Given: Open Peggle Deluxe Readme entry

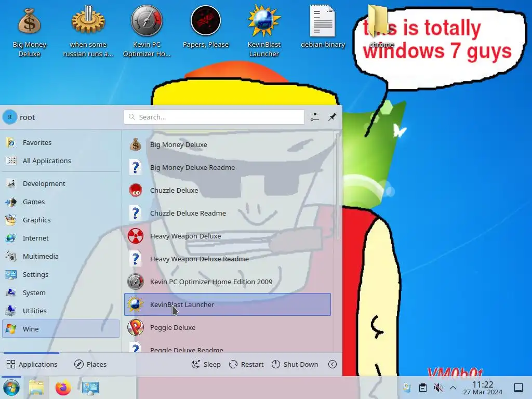Looking at the screenshot, I should coord(228,346).
